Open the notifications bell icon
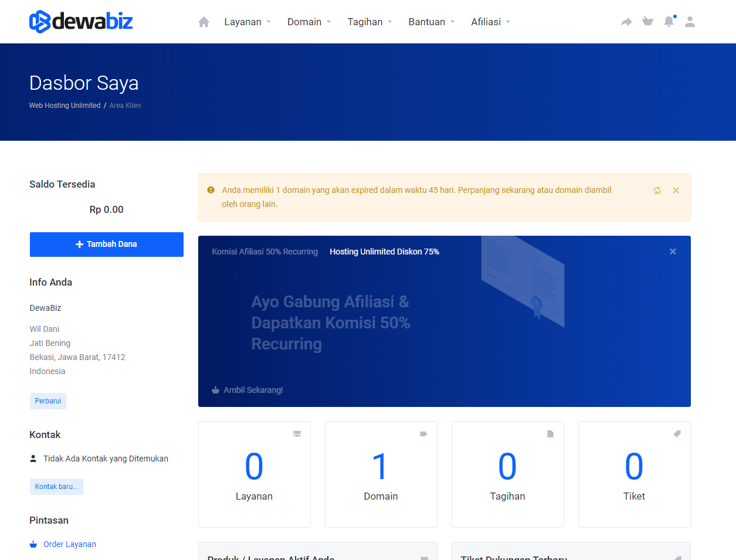The image size is (736, 560). coord(669,21)
